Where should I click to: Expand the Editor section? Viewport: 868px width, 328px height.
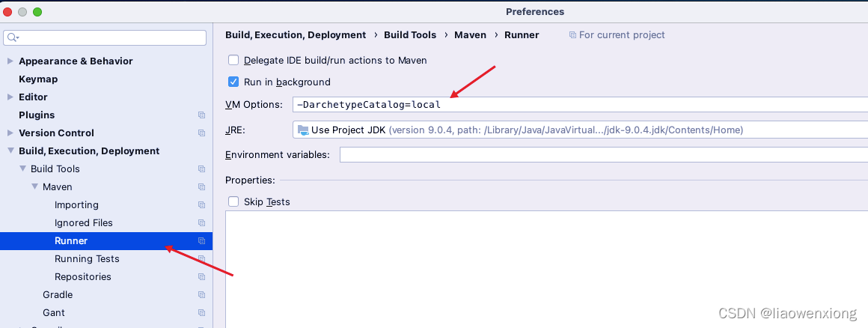point(10,97)
